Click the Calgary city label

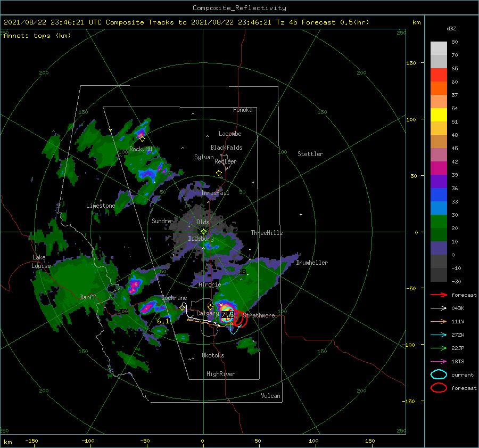pos(208,313)
